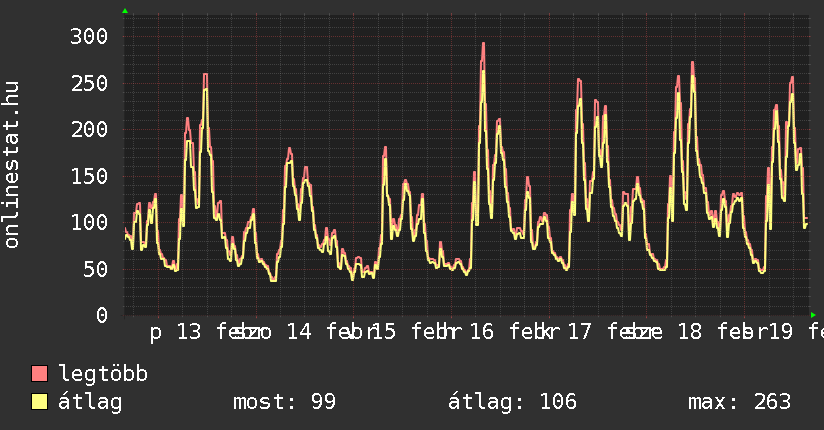This screenshot has width=824, height=430.
Task: Click the 'most: 99' current value
Action: (x=284, y=402)
